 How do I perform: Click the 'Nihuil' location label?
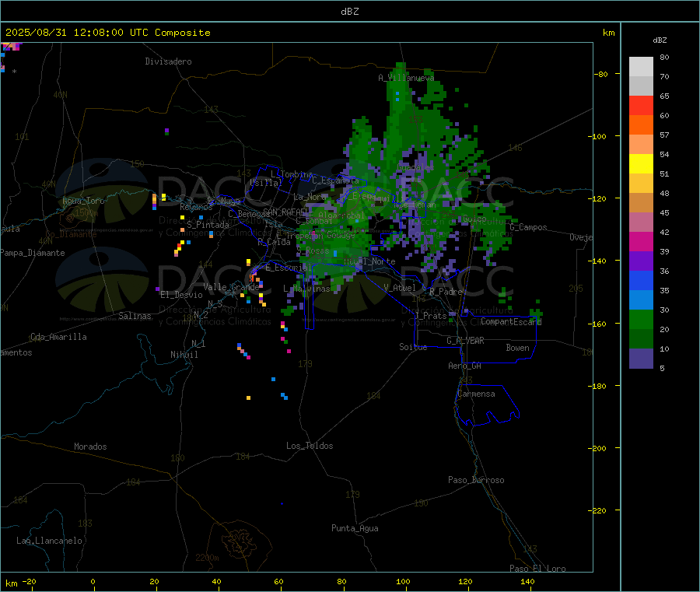(184, 355)
